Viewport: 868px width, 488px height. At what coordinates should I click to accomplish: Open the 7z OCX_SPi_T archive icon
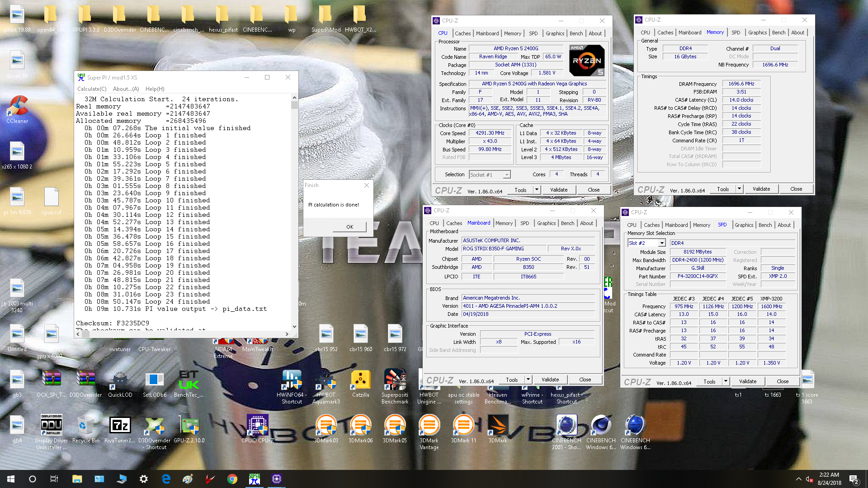(51, 383)
